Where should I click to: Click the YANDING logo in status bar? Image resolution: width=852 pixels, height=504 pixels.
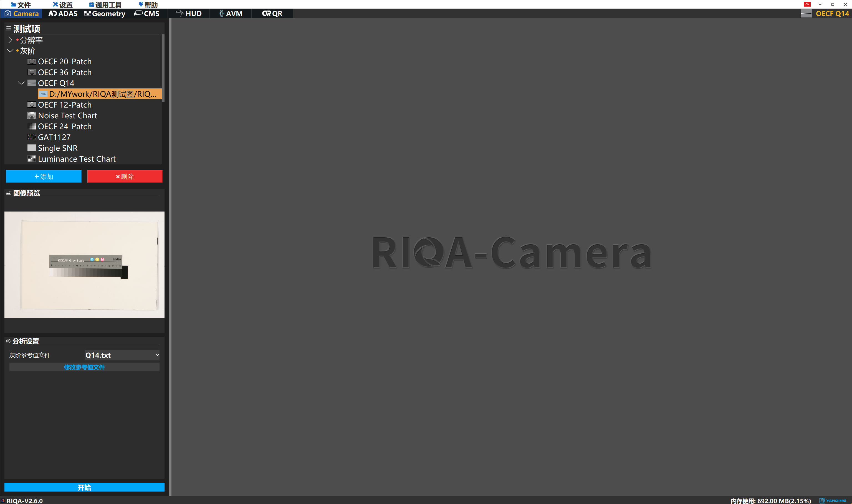(x=833, y=501)
